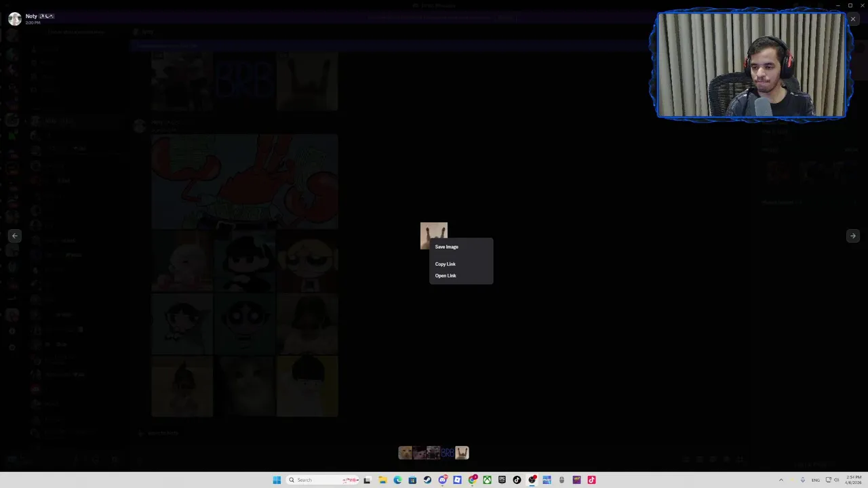Image resolution: width=868 pixels, height=488 pixels.
Task: Open Task View on taskbar
Action: pos(367,480)
